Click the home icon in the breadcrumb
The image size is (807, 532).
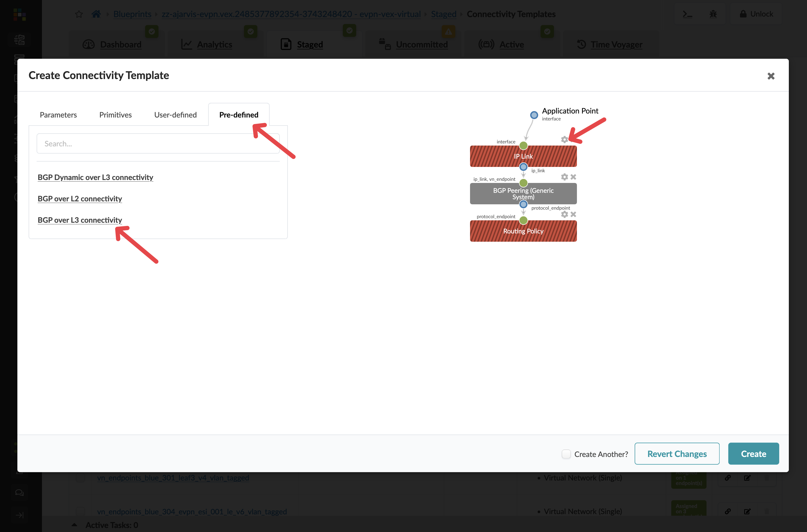[x=96, y=14]
